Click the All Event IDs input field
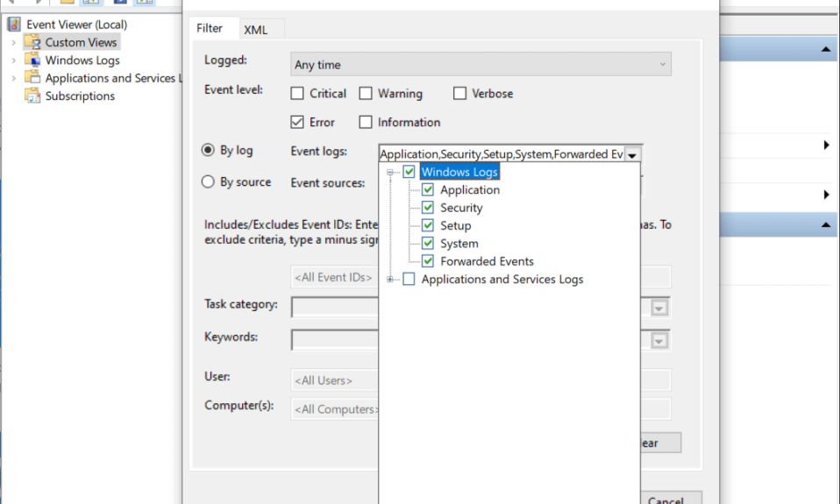Screen dimensions: 840x504 334,278
